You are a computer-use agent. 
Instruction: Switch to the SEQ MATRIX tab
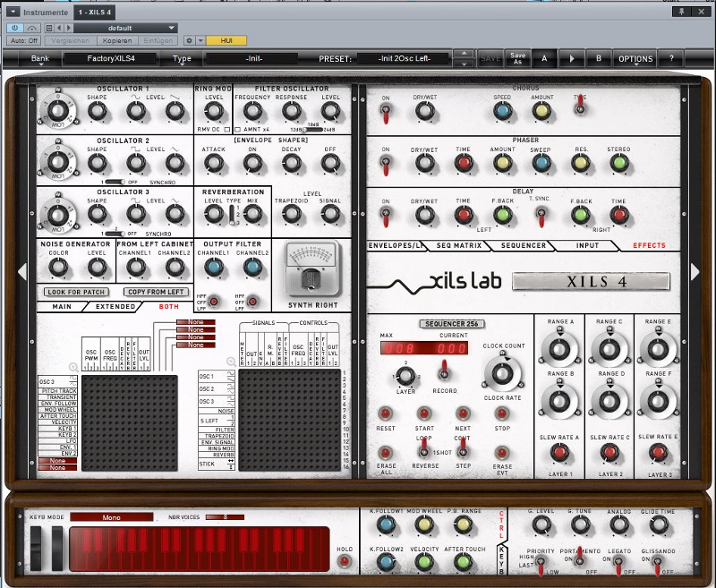pos(459,245)
